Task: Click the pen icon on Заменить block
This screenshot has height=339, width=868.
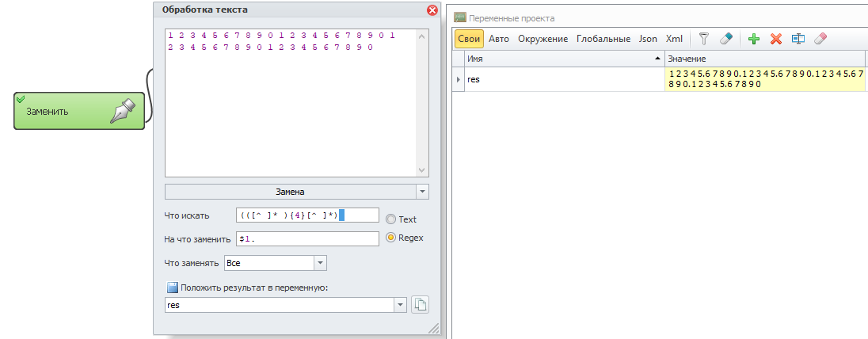Action: pyautogui.click(x=122, y=111)
